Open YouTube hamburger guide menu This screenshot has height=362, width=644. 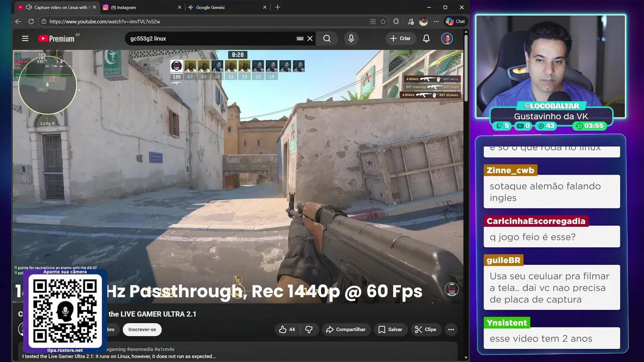25,38
